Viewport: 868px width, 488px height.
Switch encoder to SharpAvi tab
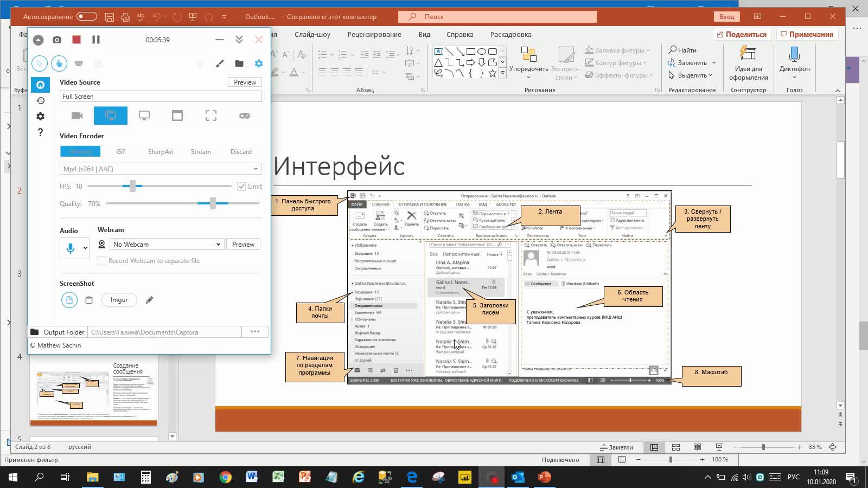coord(161,152)
